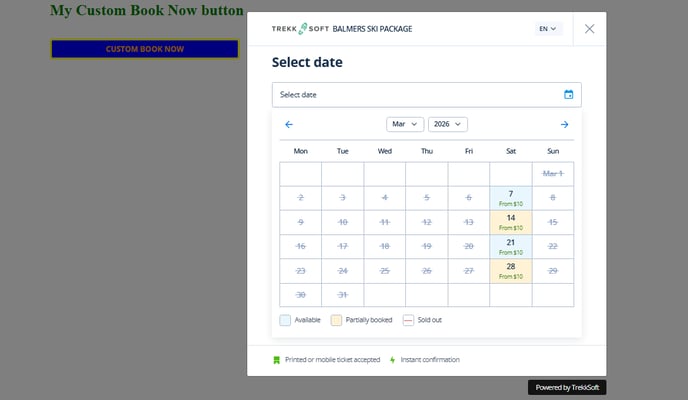Image resolution: width=688 pixels, height=400 pixels.
Task: Click the instant confirmation lightning icon
Action: [x=393, y=359]
